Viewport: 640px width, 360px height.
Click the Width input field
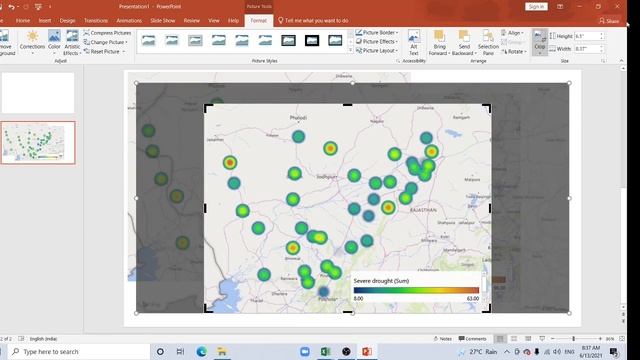(x=586, y=49)
